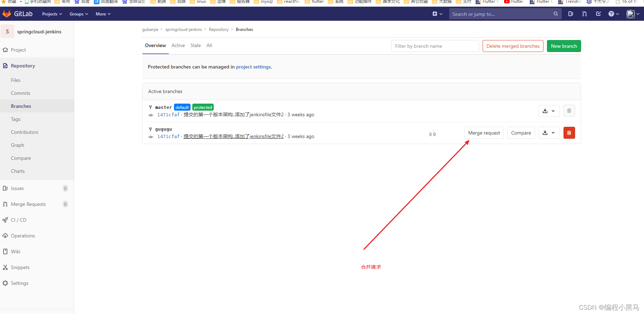Click the mysql bookmark folder

tap(263, 2)
